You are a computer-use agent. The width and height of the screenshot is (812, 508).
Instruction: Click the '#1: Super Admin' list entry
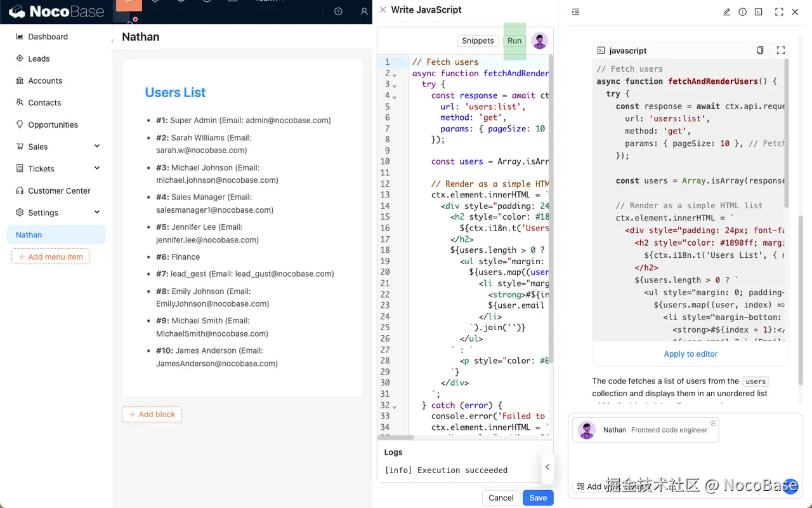[244, 120]
